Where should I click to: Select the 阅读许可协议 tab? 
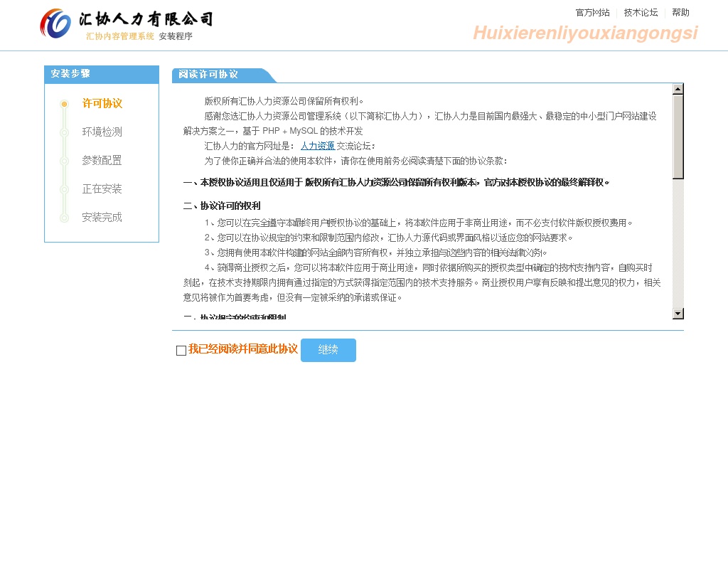click(x=209, y=75)
